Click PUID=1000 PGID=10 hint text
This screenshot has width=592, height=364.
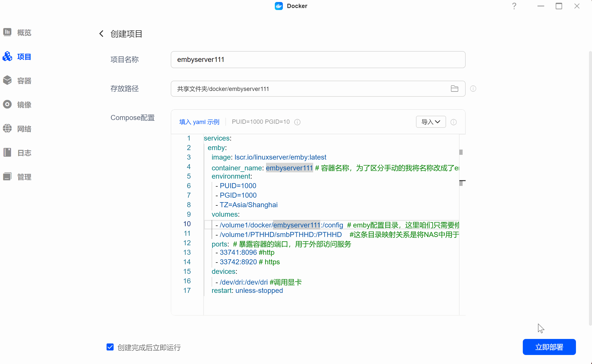261,122
